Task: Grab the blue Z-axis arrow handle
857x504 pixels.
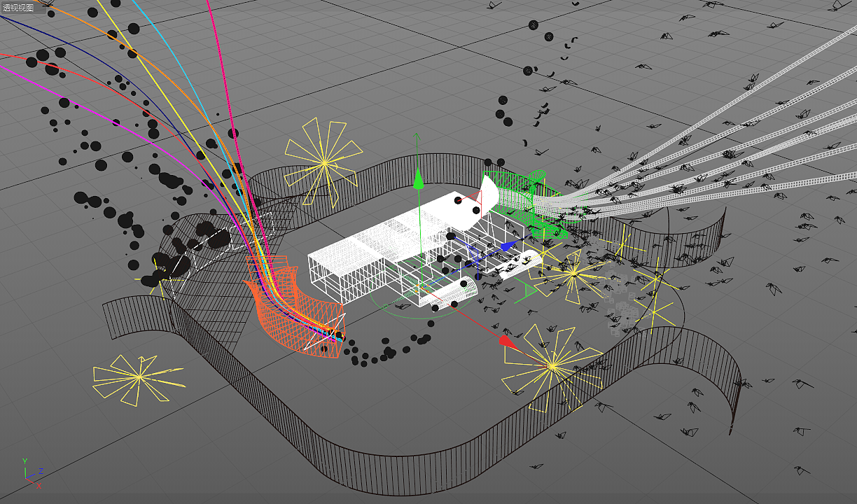Action: coord(508,246)
